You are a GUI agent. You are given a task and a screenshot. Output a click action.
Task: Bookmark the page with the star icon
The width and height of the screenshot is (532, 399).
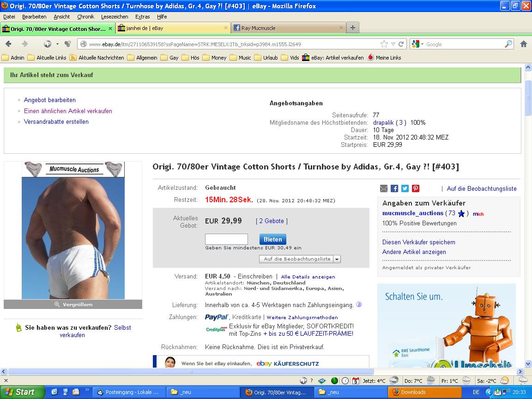[384, 44]
